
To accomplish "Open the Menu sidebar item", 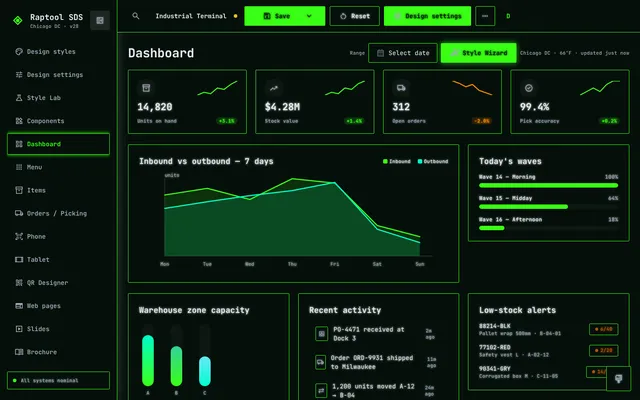I will click(x=58, y=167).
